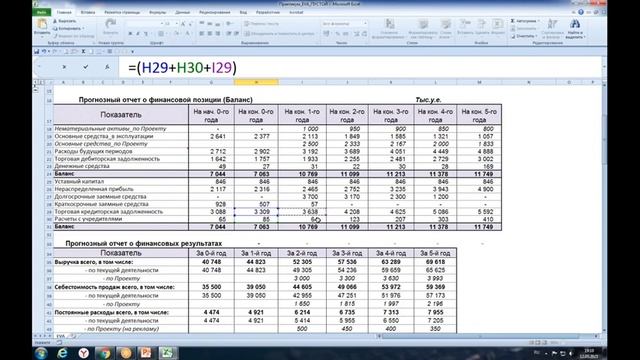Switch to Разметка страницы tab

tap(122, 13)
